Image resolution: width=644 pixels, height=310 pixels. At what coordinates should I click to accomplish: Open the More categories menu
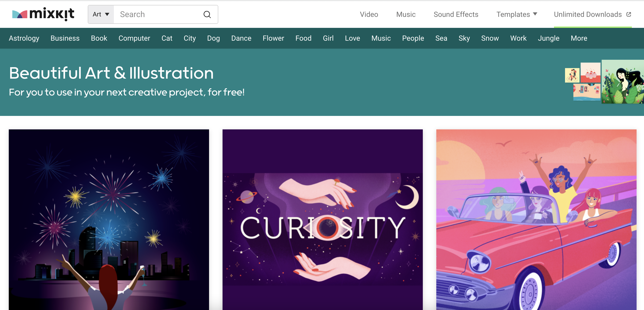click(x=579, y=38)
